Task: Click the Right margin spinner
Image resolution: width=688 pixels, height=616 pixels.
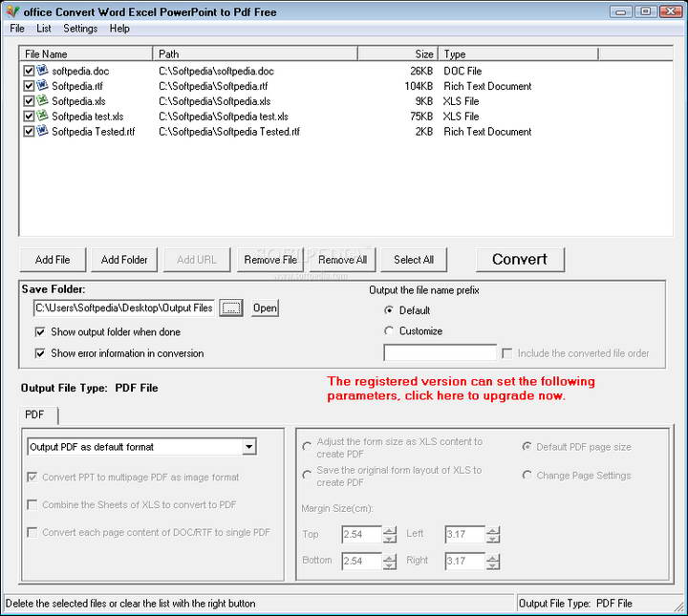Action: [x=493, y=562]
